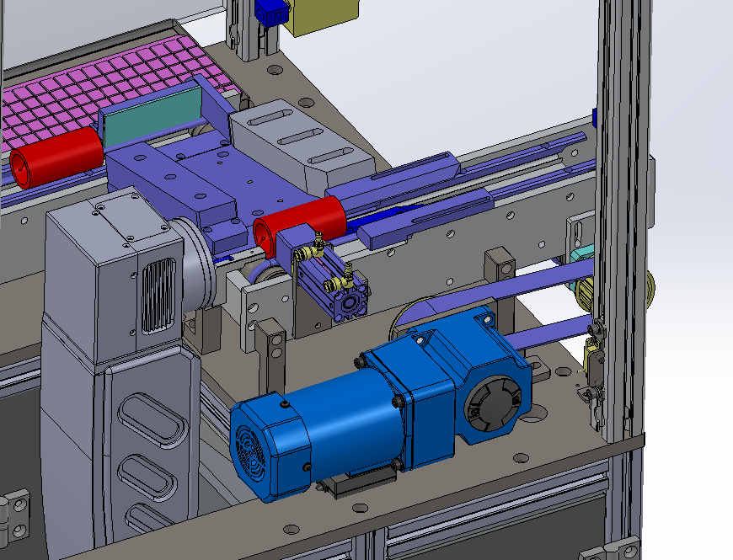733x560 pixels.
Task: Select the vent grille on grey motor housing
Action: [158, 296]
